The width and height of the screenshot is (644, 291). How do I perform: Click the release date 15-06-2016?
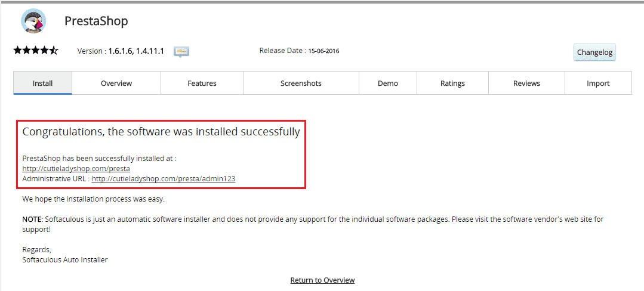(323, 51)
